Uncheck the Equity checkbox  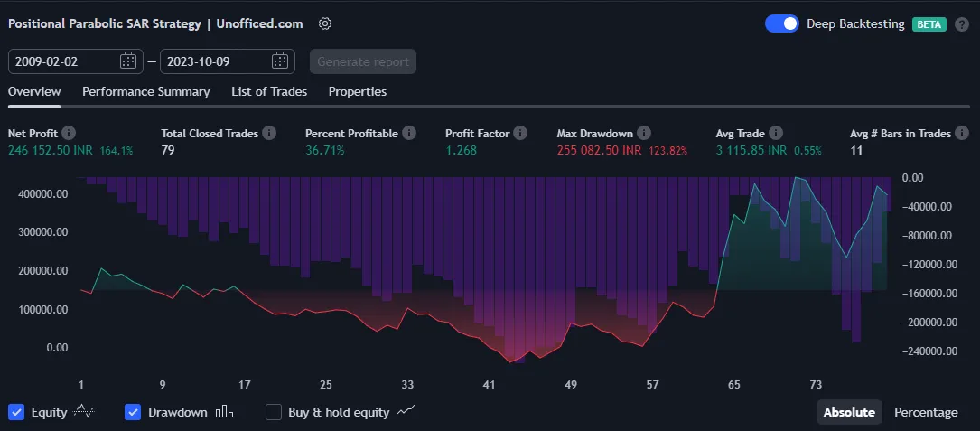[x=16, y=412]
